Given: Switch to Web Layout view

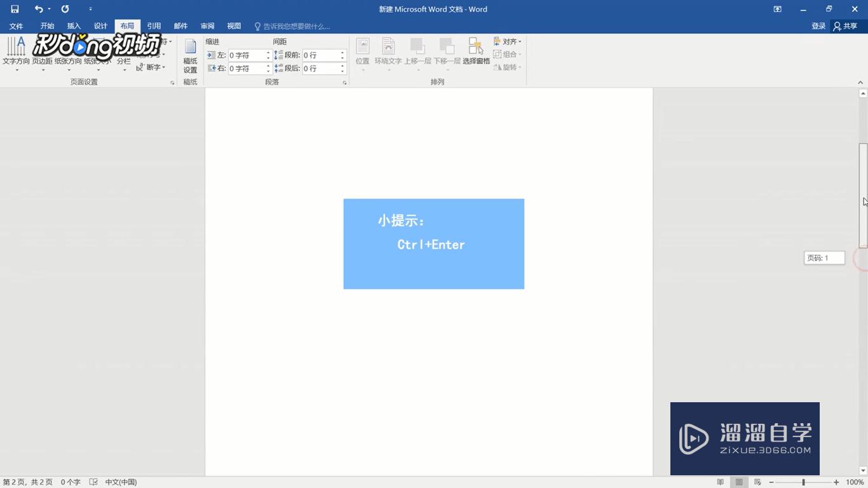Looking at the screenshot, I should coord(757,482).
